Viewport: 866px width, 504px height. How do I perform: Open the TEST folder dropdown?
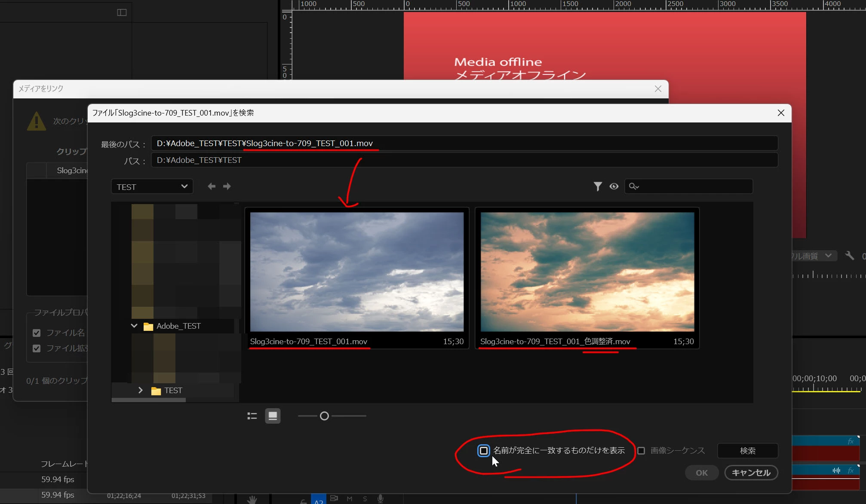tap(152, 186)
